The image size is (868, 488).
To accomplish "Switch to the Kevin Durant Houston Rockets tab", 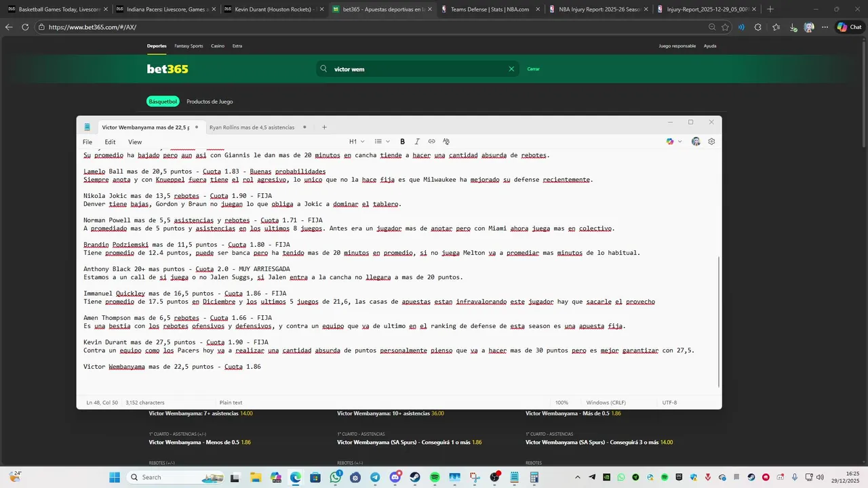I will coord(274,9).
